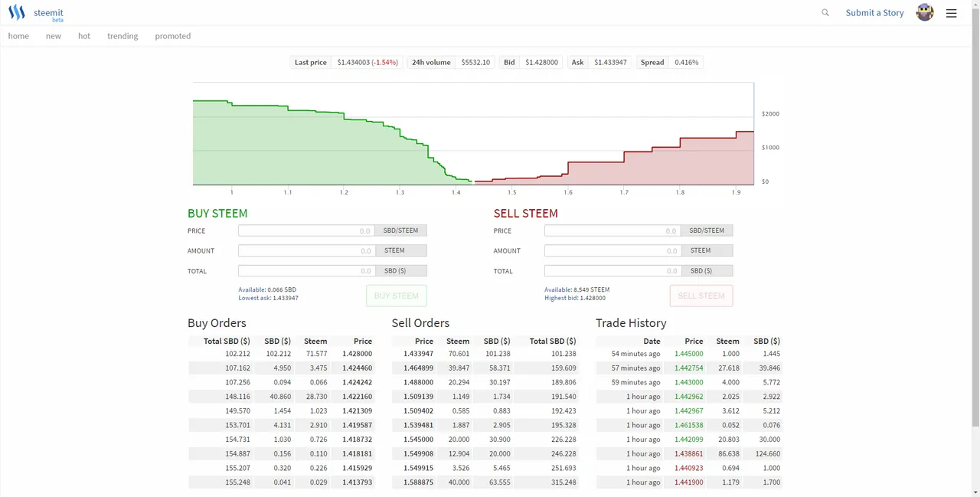Click the Sell Orders heading

tap(420, 323)
